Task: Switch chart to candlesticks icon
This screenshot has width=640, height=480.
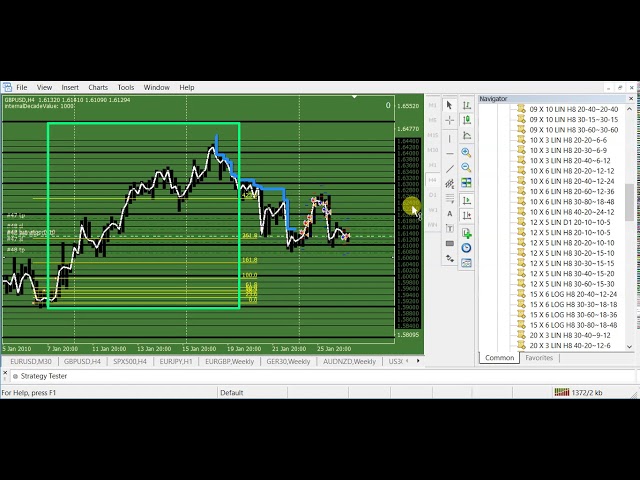Action: click(466, 120)
